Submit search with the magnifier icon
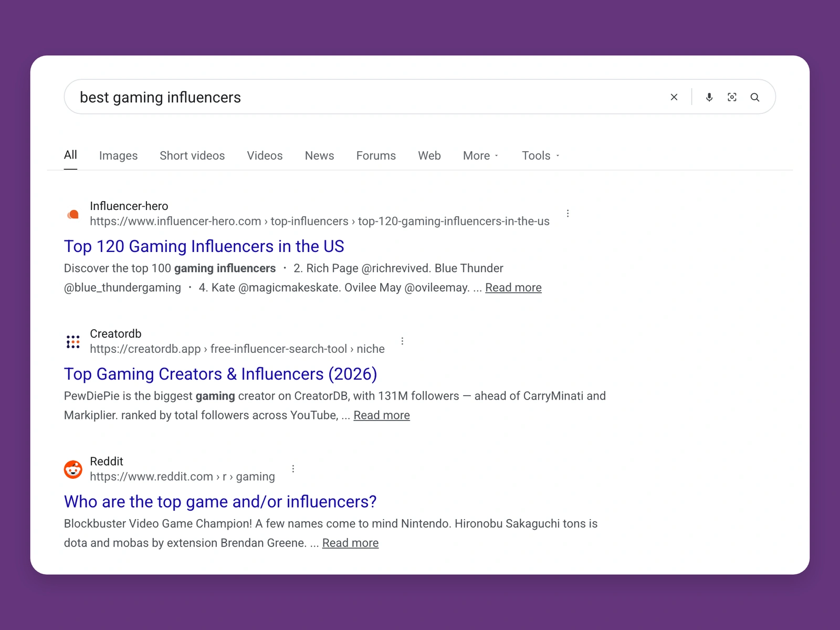 click(755, 97)
